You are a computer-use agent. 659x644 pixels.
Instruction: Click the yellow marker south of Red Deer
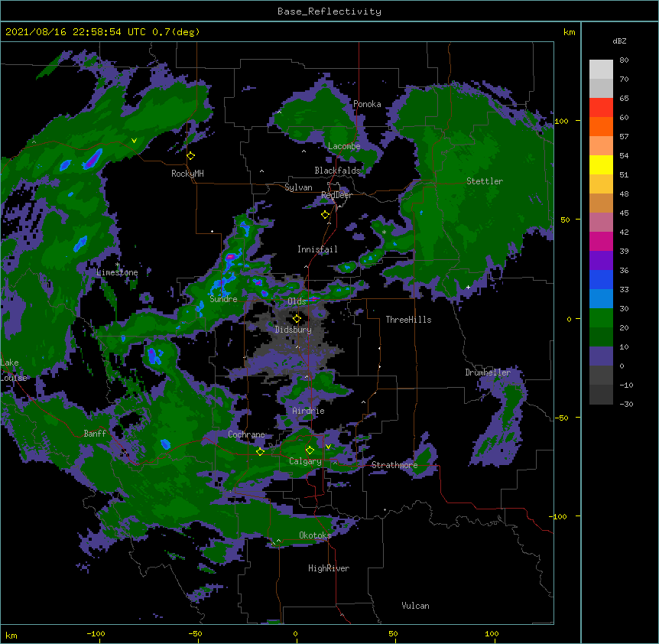325,214
